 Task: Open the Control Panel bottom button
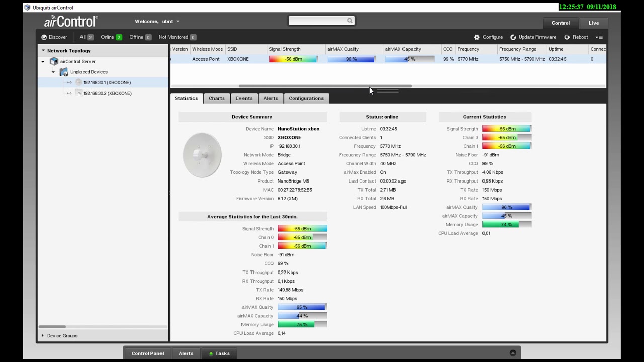coord(147,353)
